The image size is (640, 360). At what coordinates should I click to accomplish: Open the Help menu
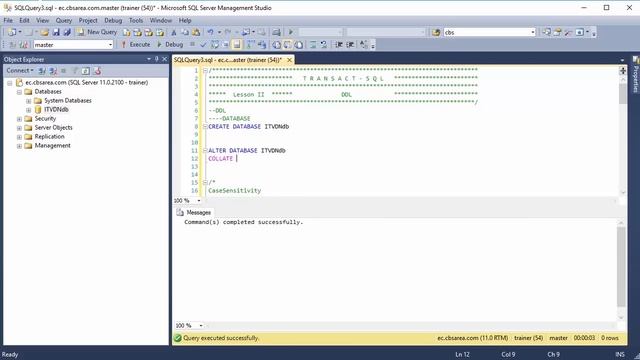pyautogui.click(x=185, y=20)
